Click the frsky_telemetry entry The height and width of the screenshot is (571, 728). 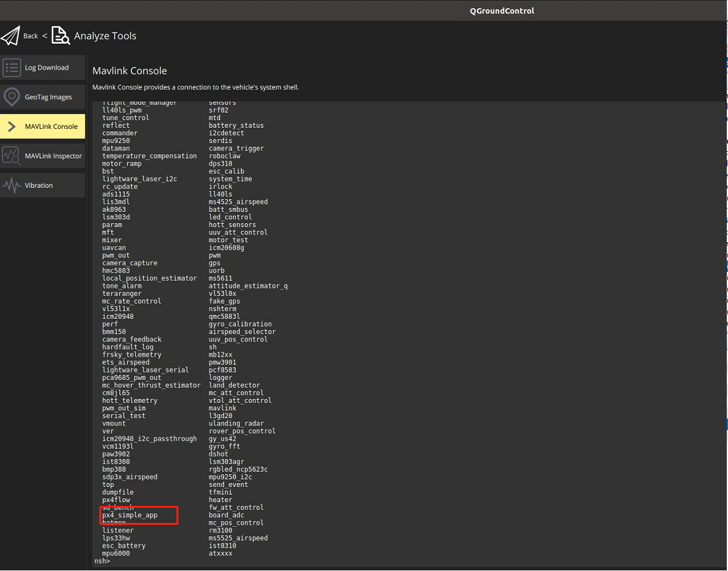coord(132,355)
